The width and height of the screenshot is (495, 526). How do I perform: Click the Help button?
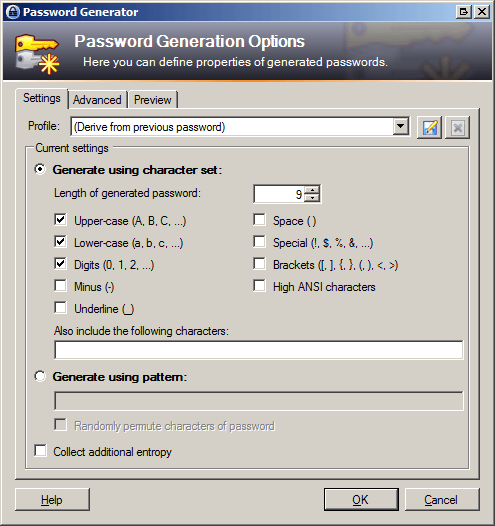tap(52, 500)
